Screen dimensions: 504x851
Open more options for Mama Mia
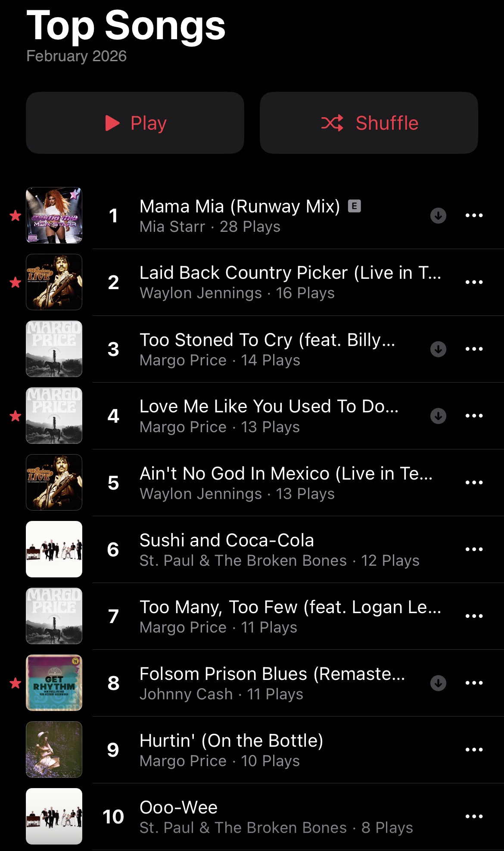coord(474,215)
